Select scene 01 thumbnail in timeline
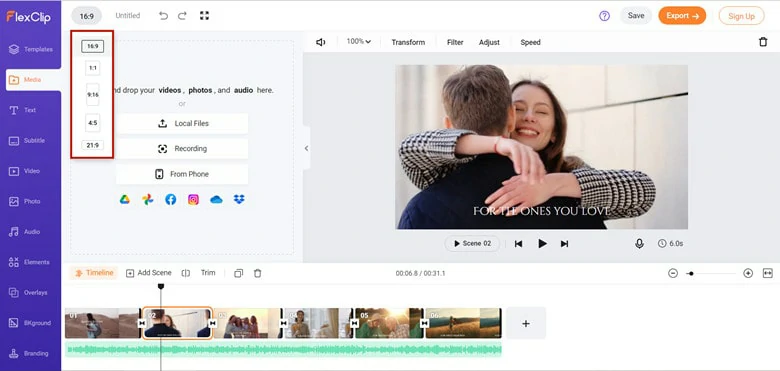 coord(102,323)
